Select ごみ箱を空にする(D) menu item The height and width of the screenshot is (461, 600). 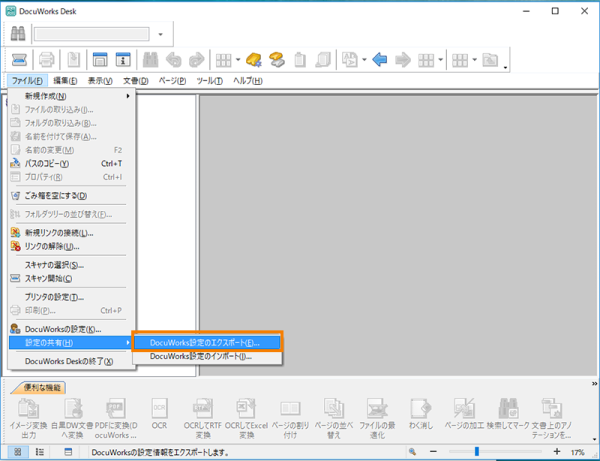pos(71,195)
